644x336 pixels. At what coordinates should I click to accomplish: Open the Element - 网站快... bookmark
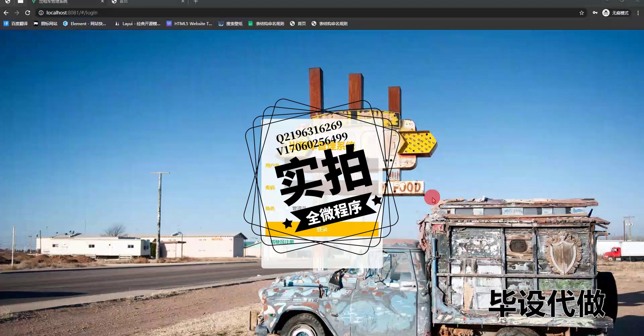(x=85, y=23)
